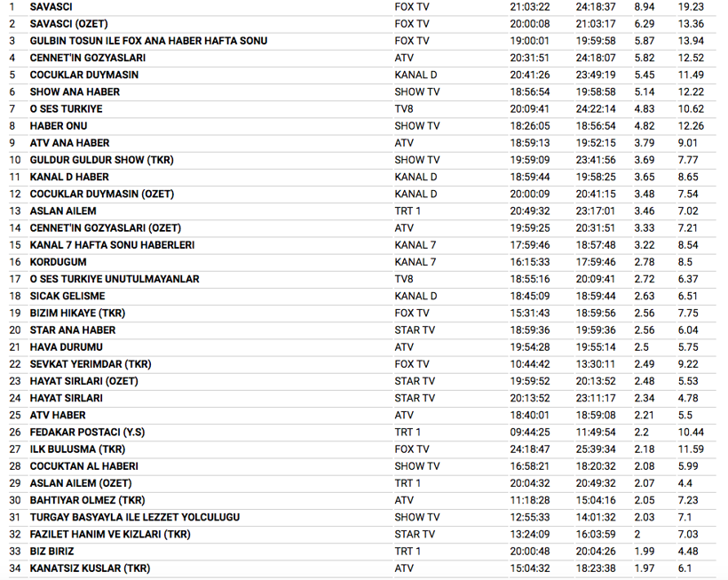Click the HAVA DURUMU program name
The image size is (728, 580).
coord(67,347)
